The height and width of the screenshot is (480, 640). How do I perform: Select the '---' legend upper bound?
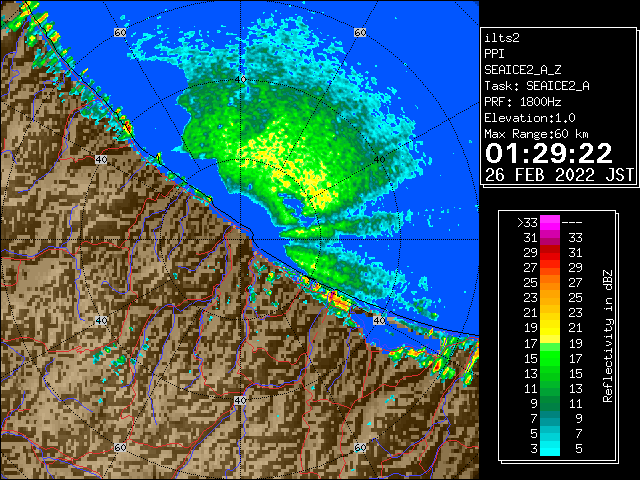572,223
